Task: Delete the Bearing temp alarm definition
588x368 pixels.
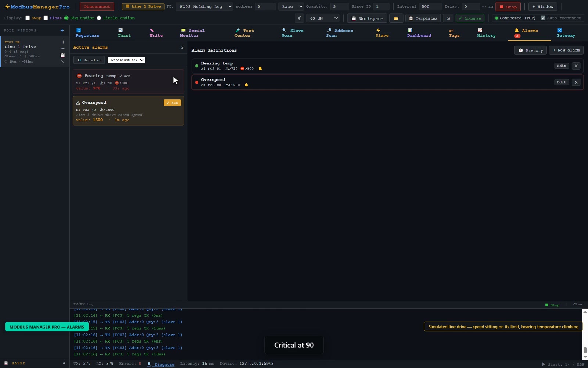Action: click(x=576, y=66)
